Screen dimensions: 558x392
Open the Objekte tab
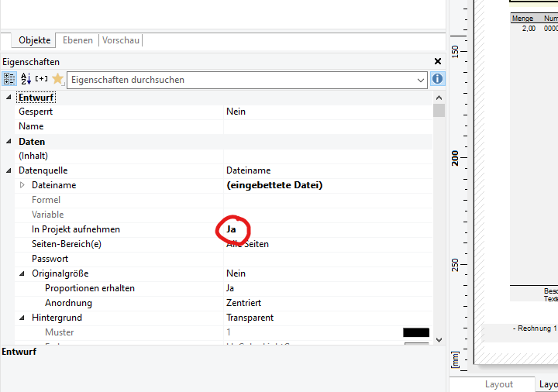[35, 40]
